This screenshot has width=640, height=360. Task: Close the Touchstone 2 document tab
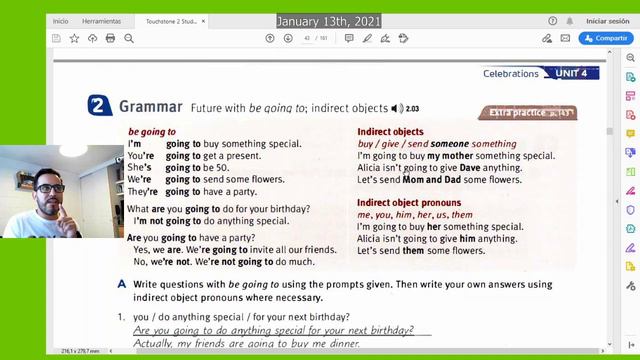(203, 21)
